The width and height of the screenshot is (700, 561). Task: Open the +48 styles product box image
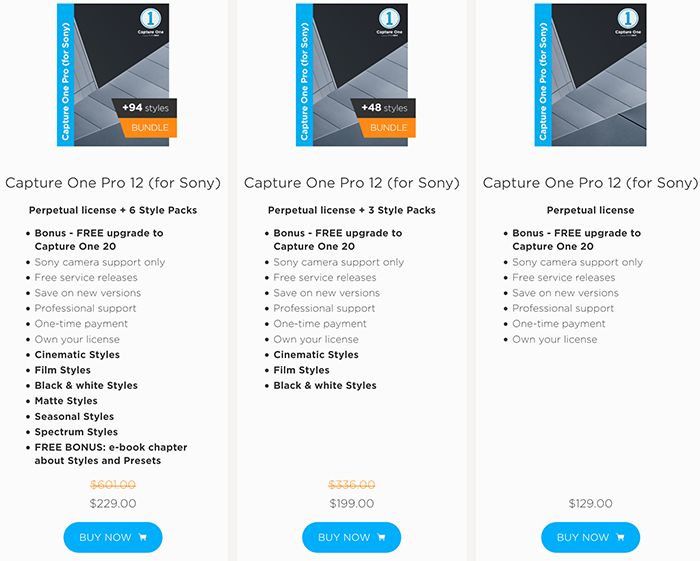point(352,75)
